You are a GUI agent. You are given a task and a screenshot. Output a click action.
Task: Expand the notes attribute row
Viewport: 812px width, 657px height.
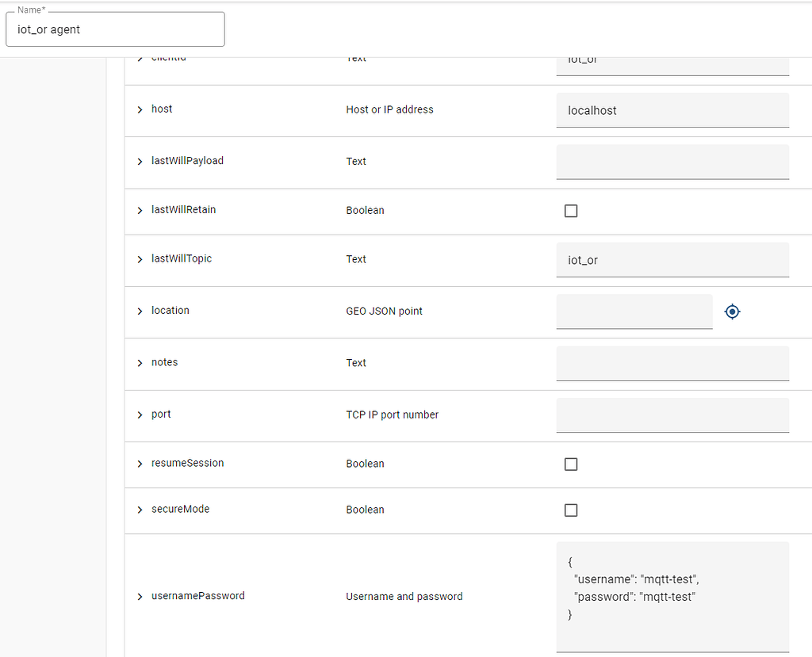[140, 362]
